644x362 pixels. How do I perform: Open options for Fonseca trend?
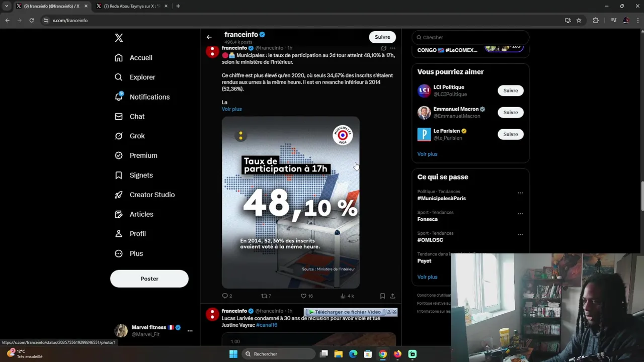[x=520, y=214]
